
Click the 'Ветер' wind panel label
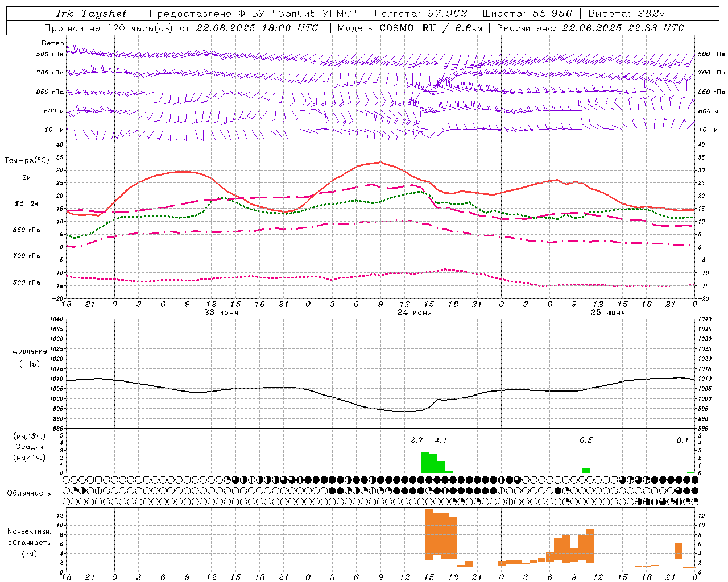tap(52, 43)
